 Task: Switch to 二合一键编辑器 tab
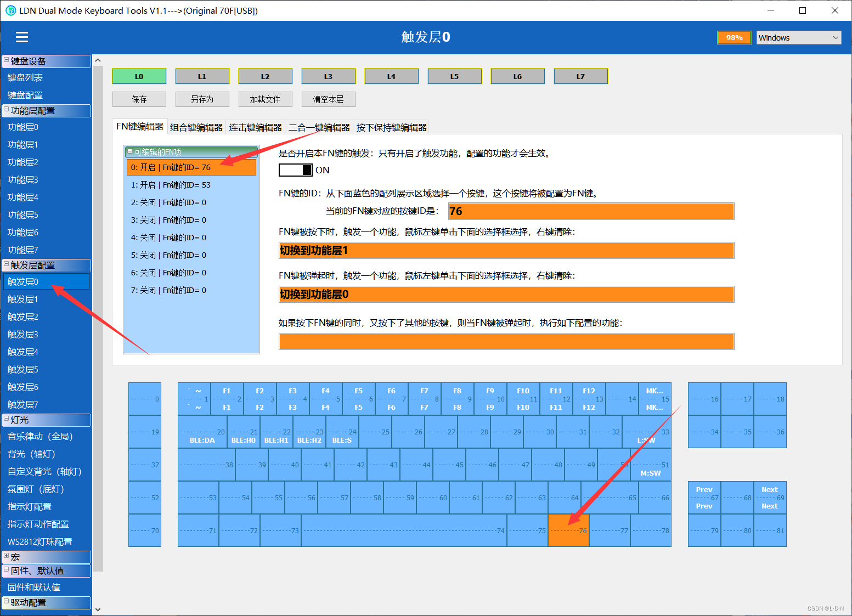pos(319,127)
